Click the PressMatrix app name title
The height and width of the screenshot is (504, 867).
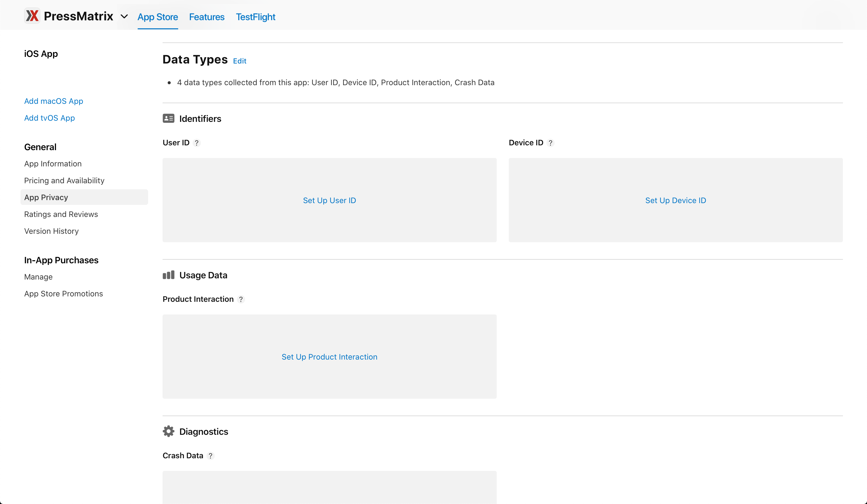pyautogui.click(x=79, y=16)
